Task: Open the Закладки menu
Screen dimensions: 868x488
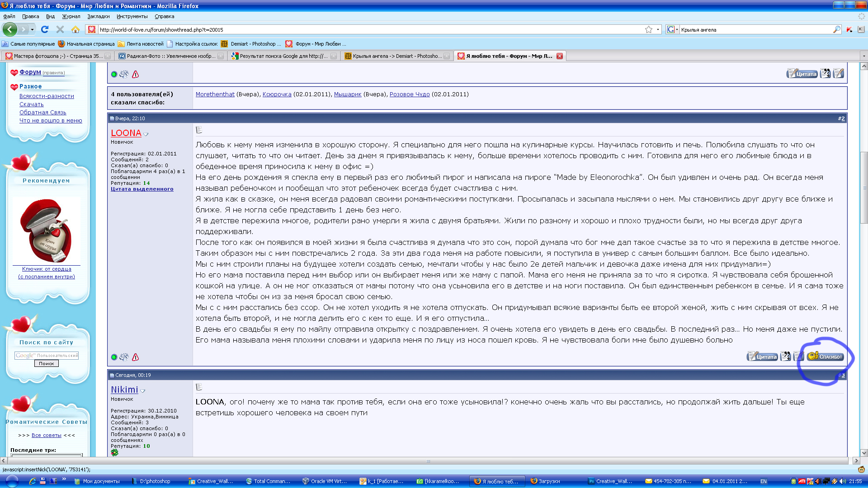Action: click(98, 16)
